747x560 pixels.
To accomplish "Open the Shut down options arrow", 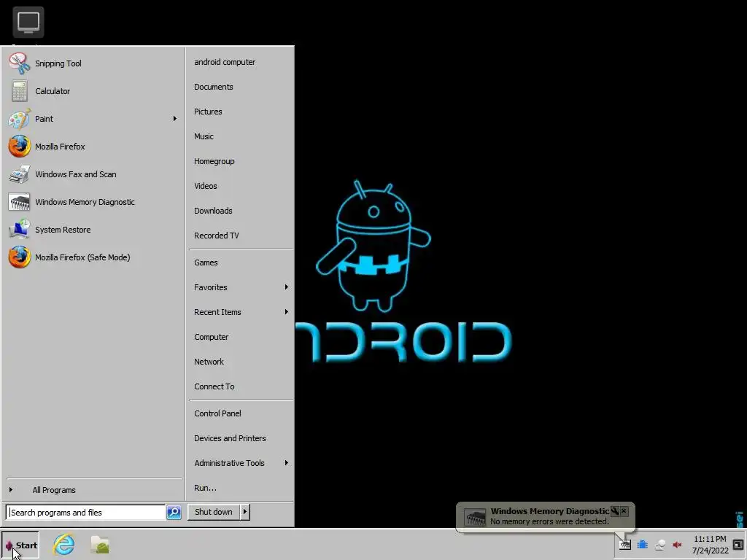I will click(x=245, y=512).
